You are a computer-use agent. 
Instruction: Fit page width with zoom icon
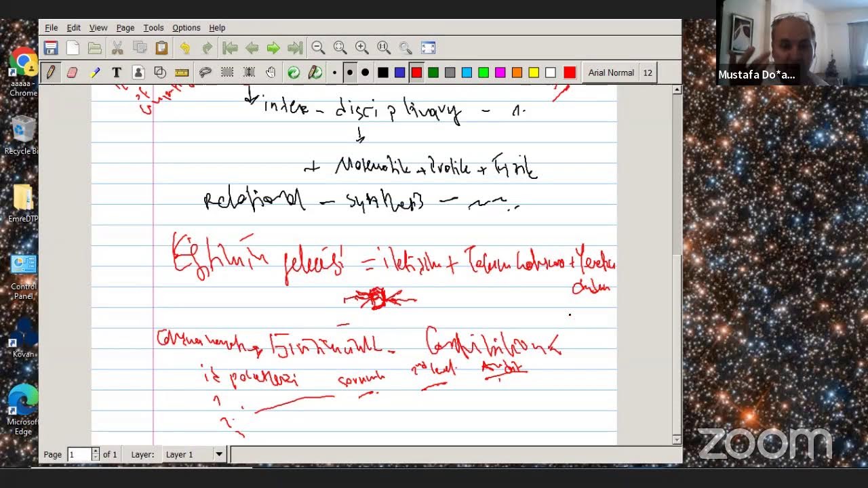point(340,47)
